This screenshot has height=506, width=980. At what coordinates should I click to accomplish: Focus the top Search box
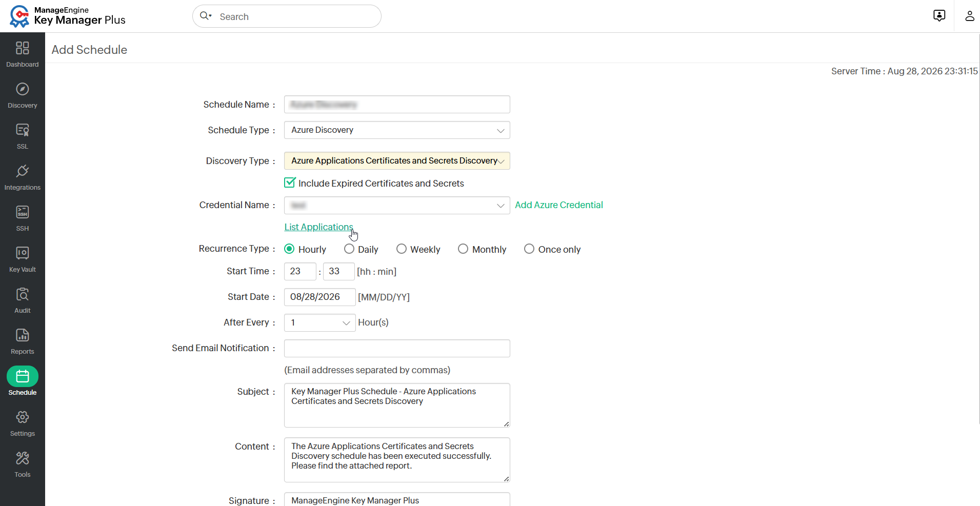point(287,16)
